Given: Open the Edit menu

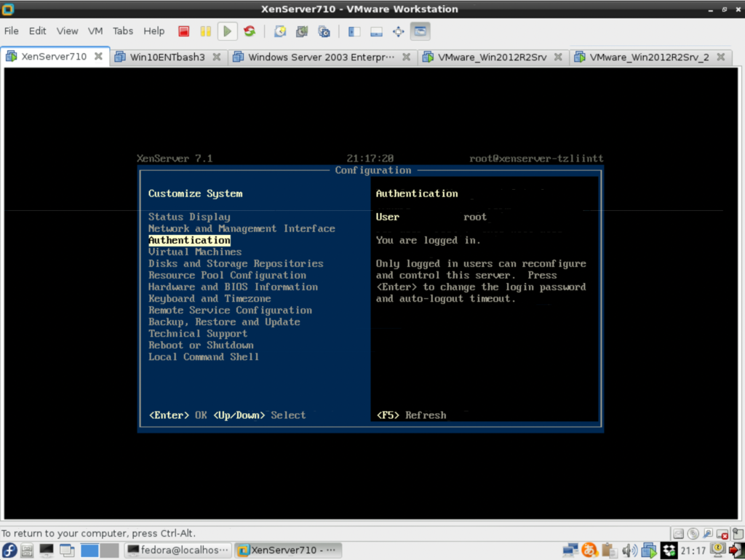Looking at the screenshot, I should pyautogui.click(x=38, y=31).
